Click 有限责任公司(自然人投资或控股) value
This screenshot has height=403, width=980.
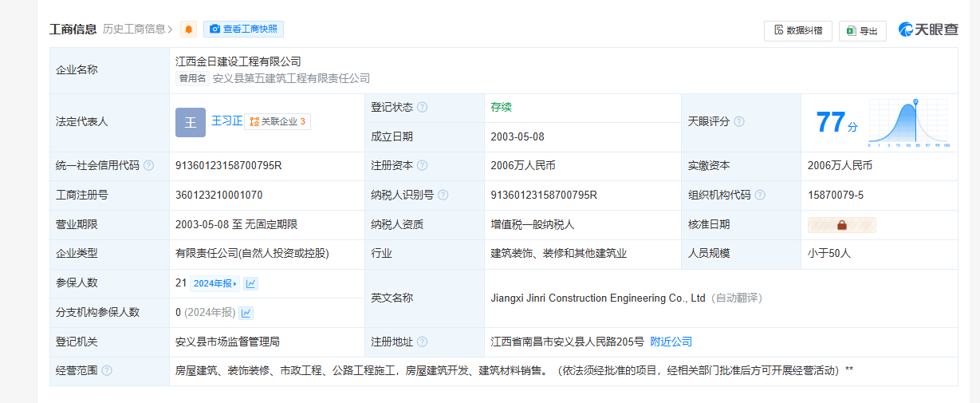coord(252,254)
